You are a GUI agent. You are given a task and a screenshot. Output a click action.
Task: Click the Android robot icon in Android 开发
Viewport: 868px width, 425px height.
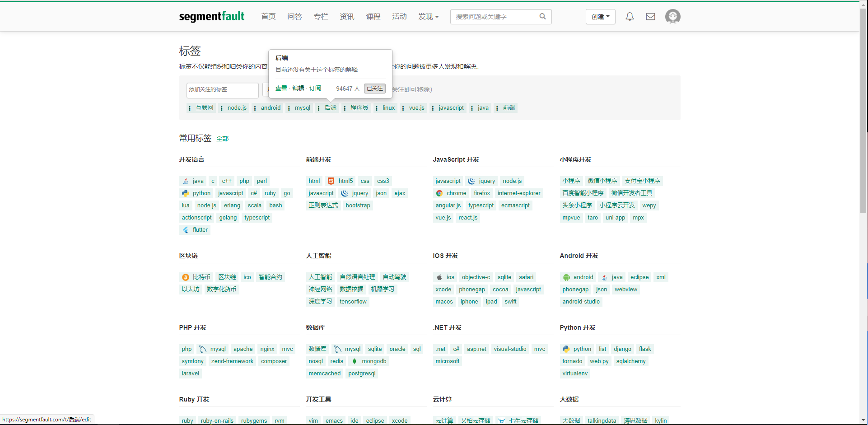pos(566,277)
